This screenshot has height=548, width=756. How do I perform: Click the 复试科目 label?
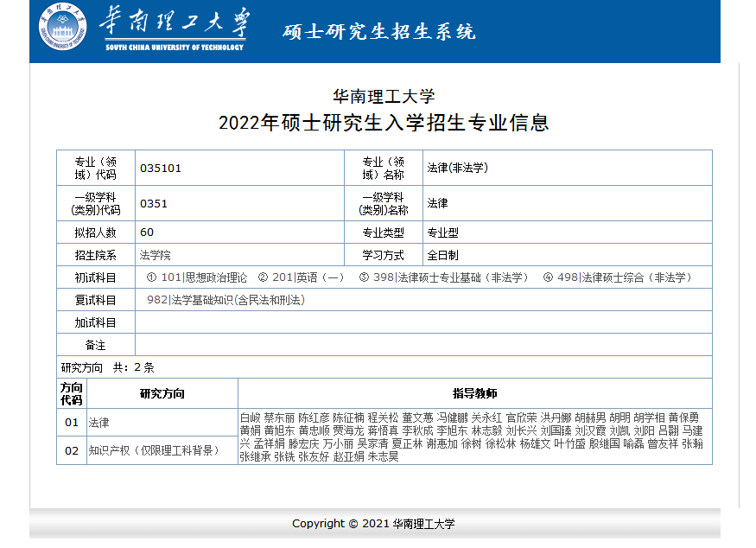tap(95, 300)
